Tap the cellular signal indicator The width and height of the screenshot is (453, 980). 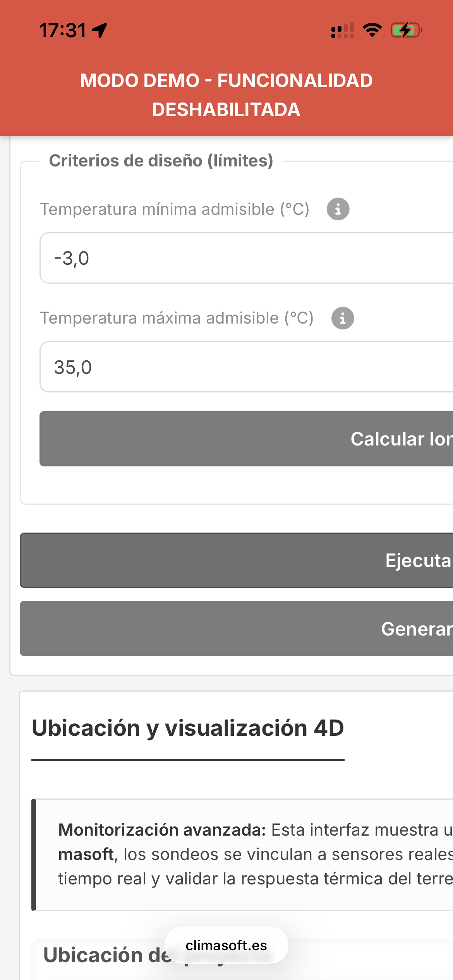pos(342,30)
